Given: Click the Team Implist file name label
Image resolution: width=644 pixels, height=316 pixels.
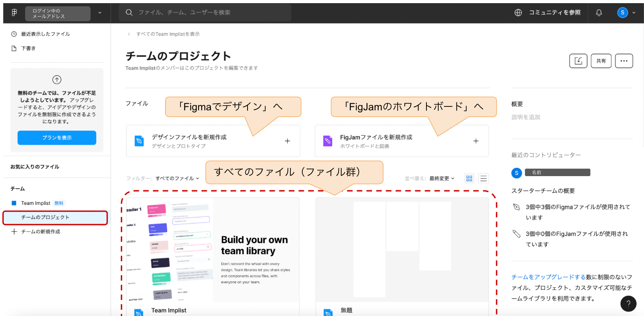Looking at the screenshot, I should click(169, 310).
